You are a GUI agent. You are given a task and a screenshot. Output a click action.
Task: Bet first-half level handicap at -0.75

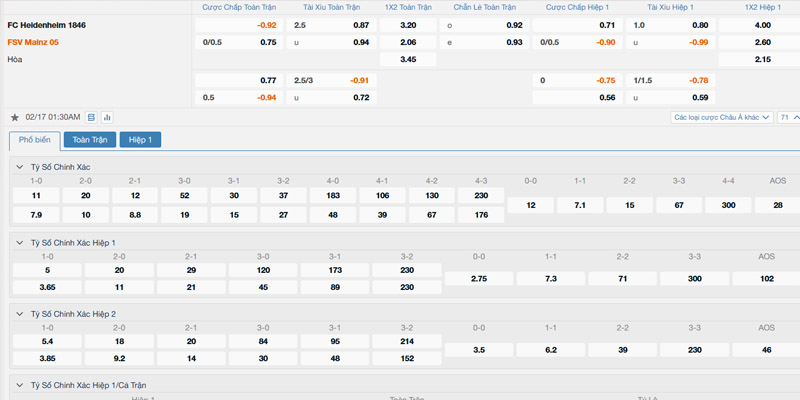578,80
